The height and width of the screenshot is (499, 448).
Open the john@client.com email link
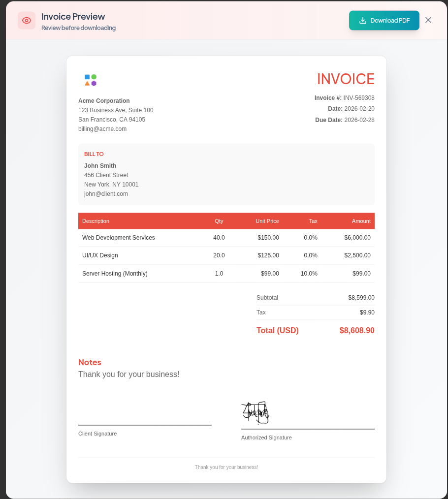tap(106, 193)
